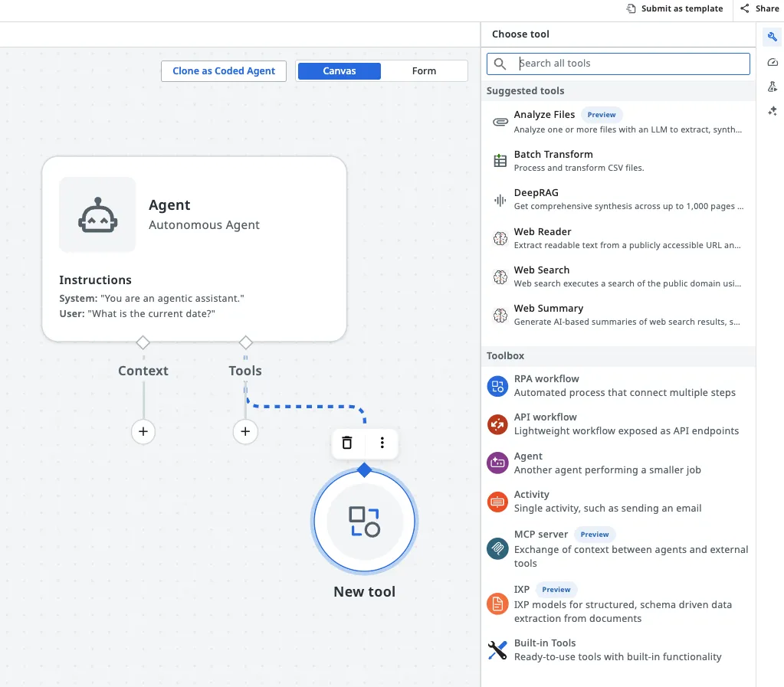Open three-dot options on New tool node
784x687 pixels.
coord(382,443)
